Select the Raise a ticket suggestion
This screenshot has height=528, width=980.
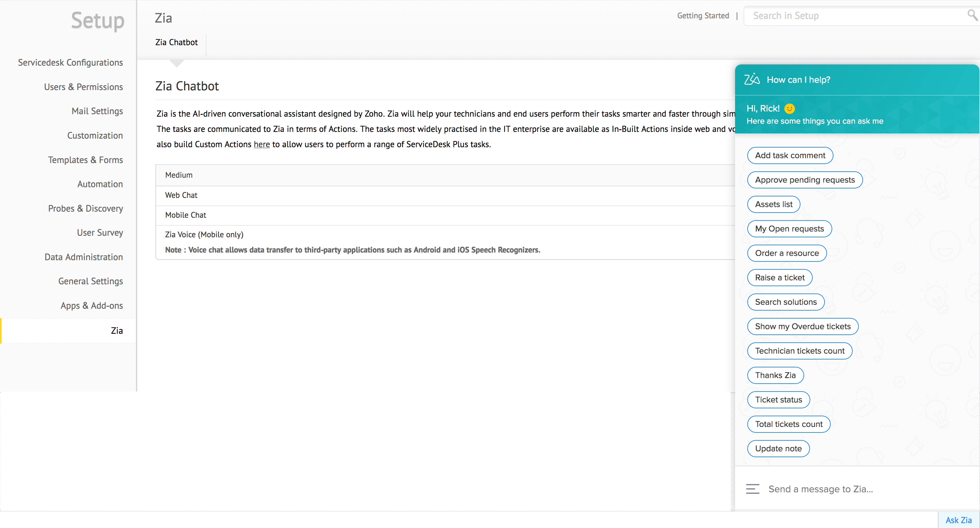[780, 277]
